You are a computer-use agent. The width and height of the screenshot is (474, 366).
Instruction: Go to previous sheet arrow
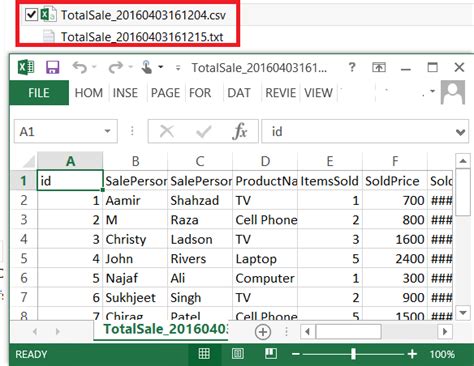tap(35, 331)
